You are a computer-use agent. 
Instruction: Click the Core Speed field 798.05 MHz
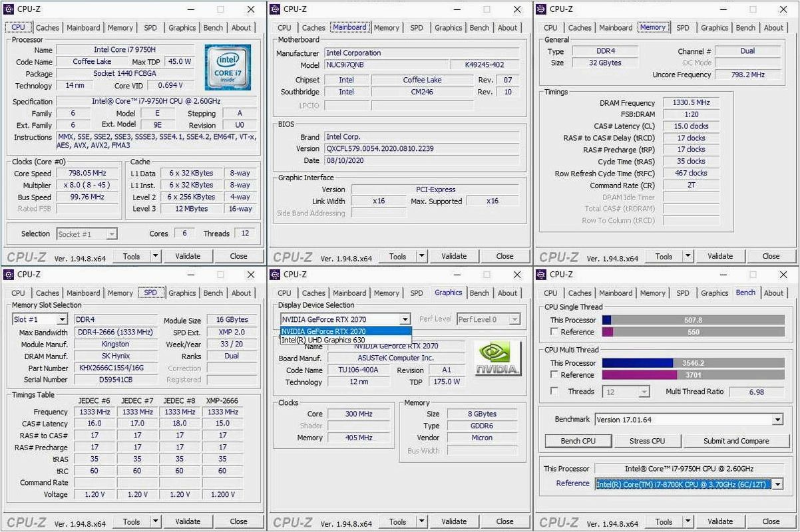click(87, 174)
